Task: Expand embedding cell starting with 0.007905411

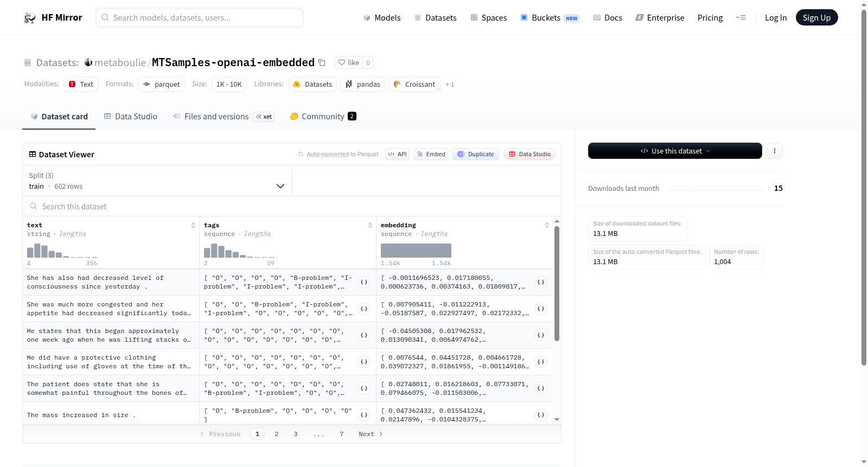Action: (x=541, y=309)
